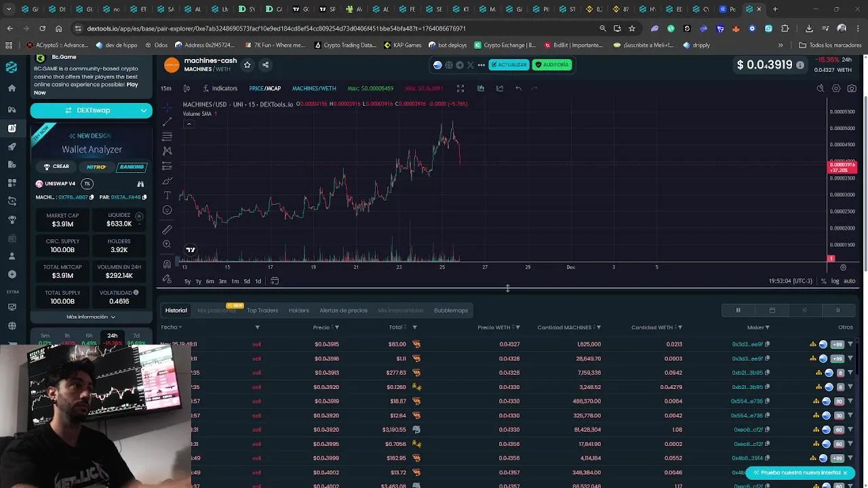The height and width of the screenshot is (488, 868).
Task: Toggle MACHINES/WETH chart pair
Action: coord(314,88)
